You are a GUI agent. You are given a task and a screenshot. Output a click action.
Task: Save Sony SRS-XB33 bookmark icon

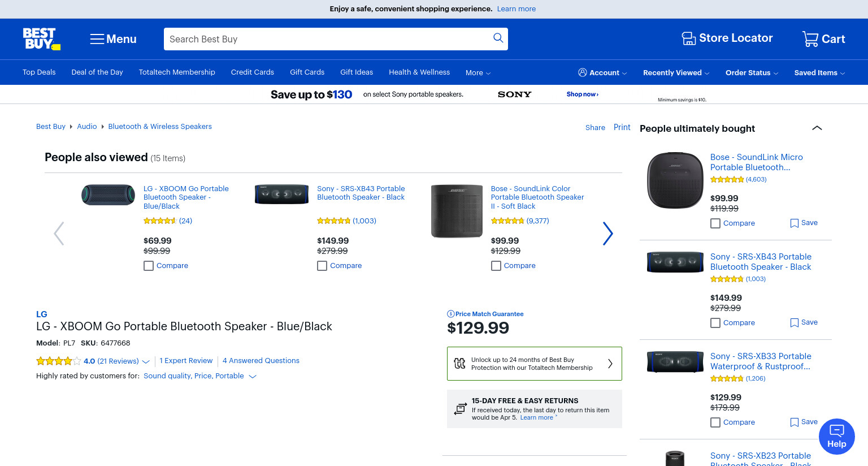tap(794, 422)
